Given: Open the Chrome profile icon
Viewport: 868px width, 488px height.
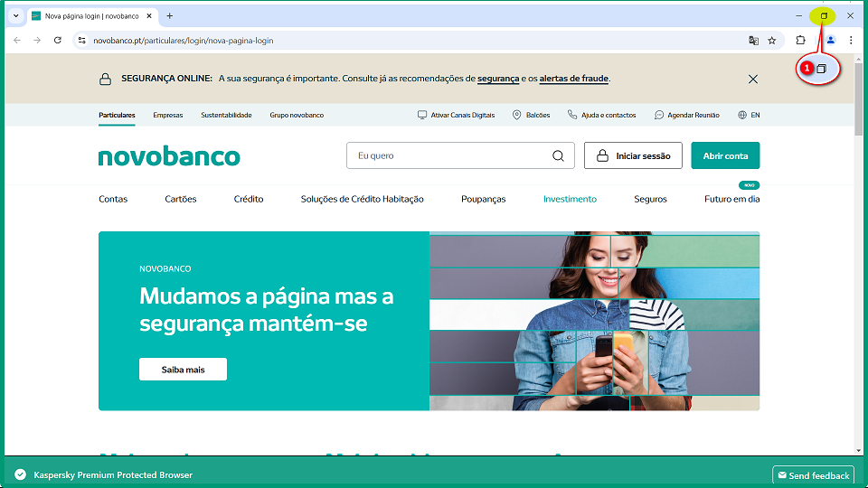Looking at the screenshot, I should 830,41.
